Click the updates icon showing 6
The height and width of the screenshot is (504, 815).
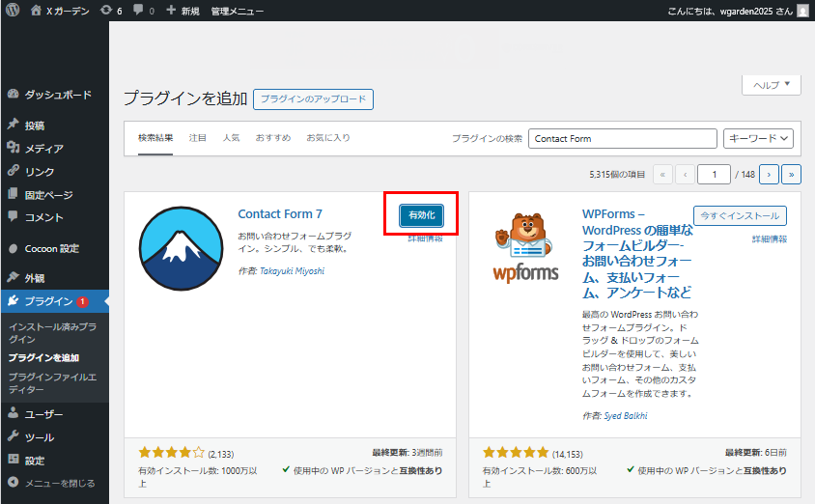tap(106, 10)
